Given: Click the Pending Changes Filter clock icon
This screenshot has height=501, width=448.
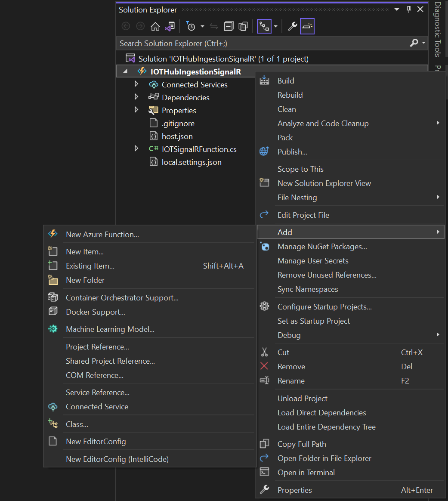Looking at the screenshot, I should (x=191, y=26).
